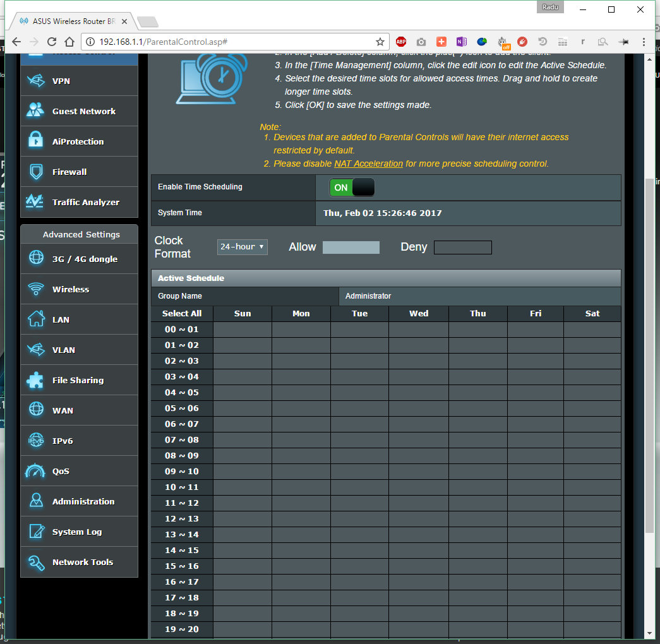Viewport: 660px width, 644px height.
Task: Select the Administration menu item
Action: coord(83,501)
